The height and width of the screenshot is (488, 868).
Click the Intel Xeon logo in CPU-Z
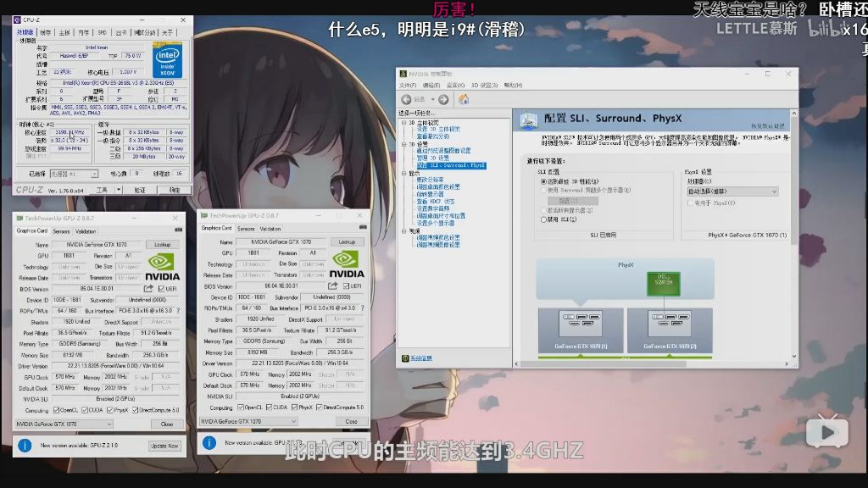coord(167,60)
